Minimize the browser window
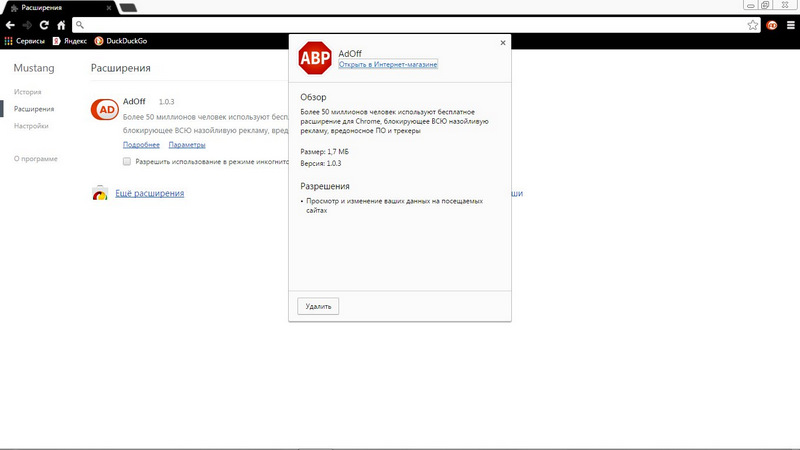The width and height of the screenshot is (800, 450). [750, 5]
